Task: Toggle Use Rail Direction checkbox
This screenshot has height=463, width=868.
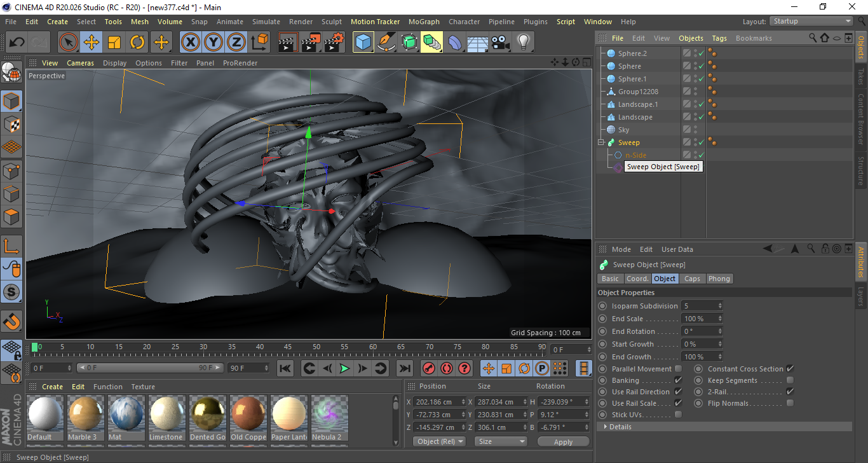Action: point(678,392)
